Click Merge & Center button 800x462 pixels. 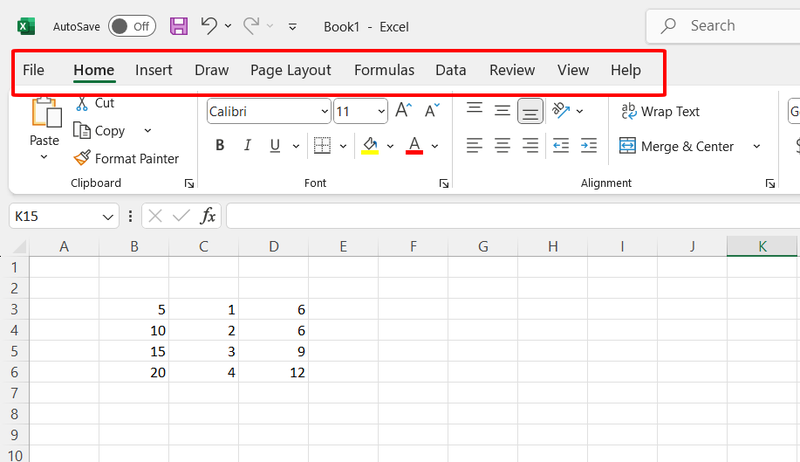[677, 146]
